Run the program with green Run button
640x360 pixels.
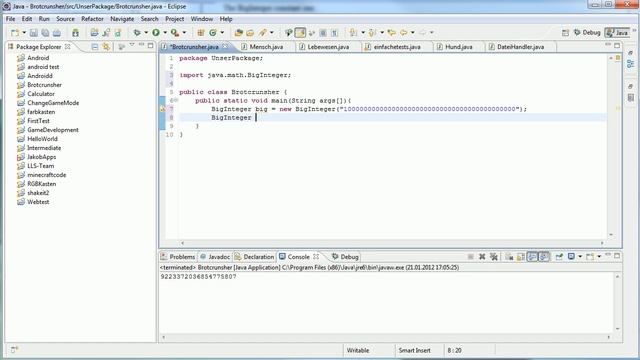coord(156,33)
